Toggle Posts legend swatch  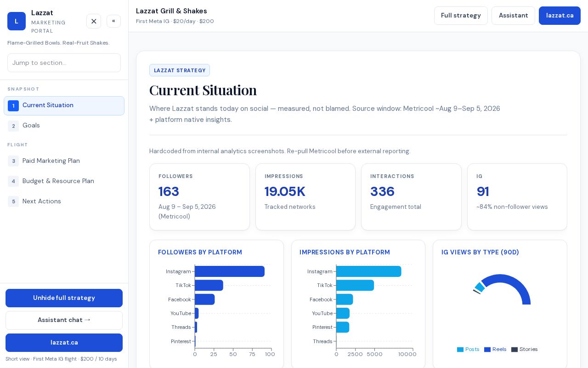tap(460, 350)
